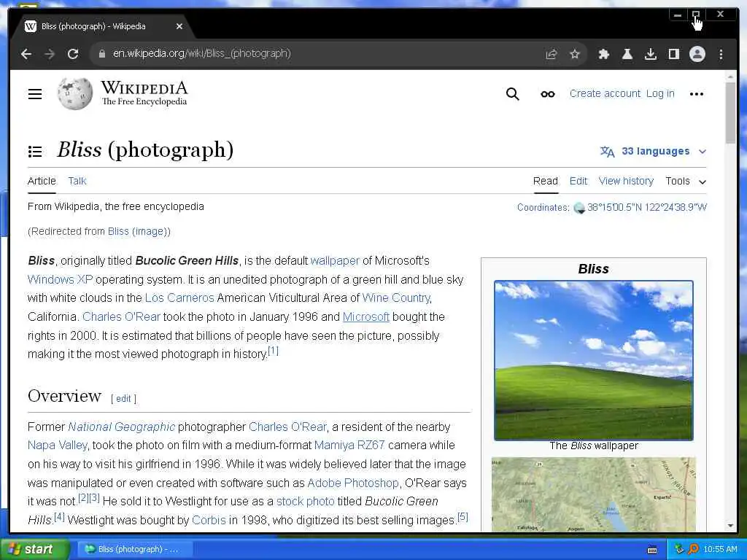747x560 pixels.
Task: Open the Adobe Photoshop link
Action: pyautogui.click(x=353, y=483)
